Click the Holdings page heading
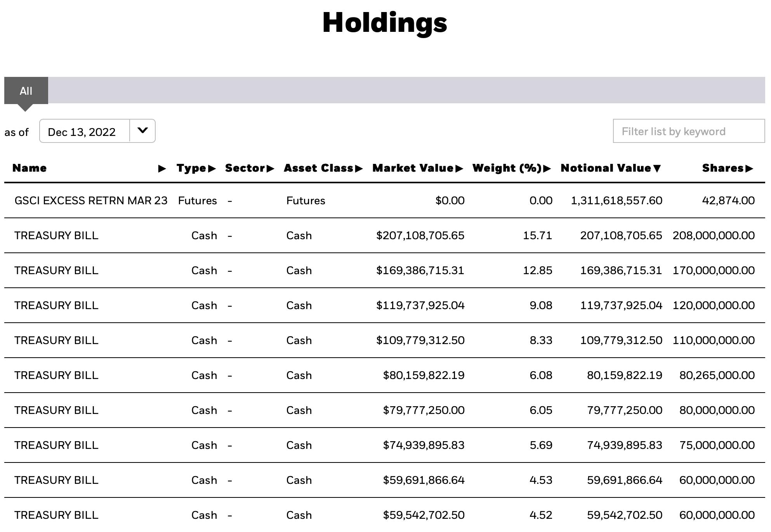771x532 pixels. point(385,23)
